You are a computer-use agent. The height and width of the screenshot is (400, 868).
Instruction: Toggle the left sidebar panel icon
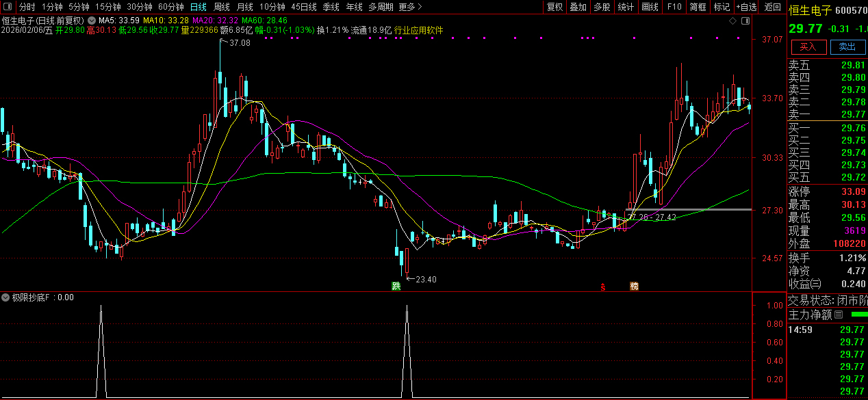tap(9, 7)
